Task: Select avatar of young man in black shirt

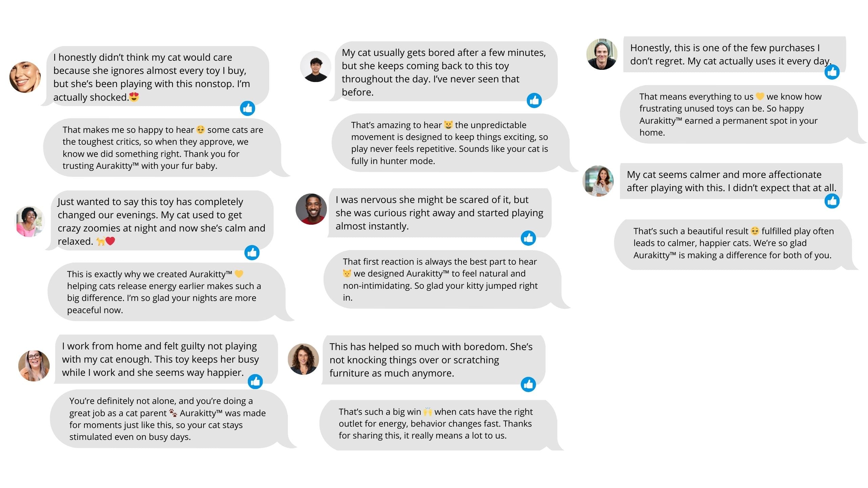Action: (315, 67)
